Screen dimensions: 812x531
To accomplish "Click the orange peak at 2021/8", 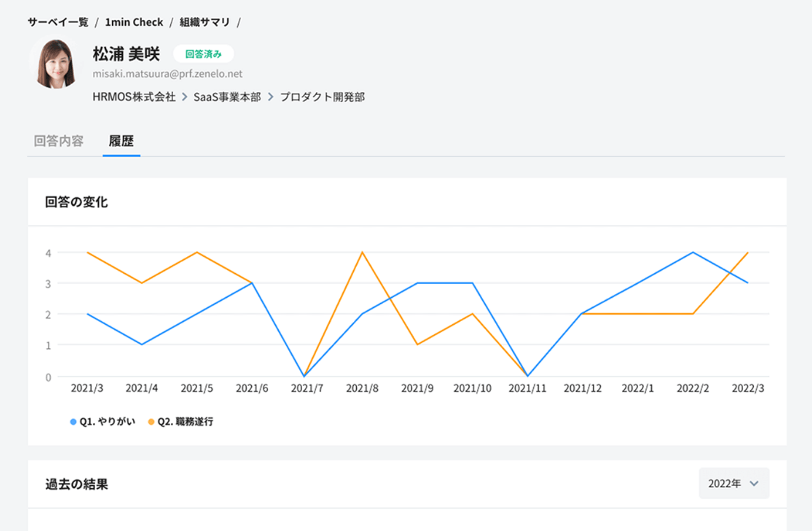I will click(x=362, y=253).
